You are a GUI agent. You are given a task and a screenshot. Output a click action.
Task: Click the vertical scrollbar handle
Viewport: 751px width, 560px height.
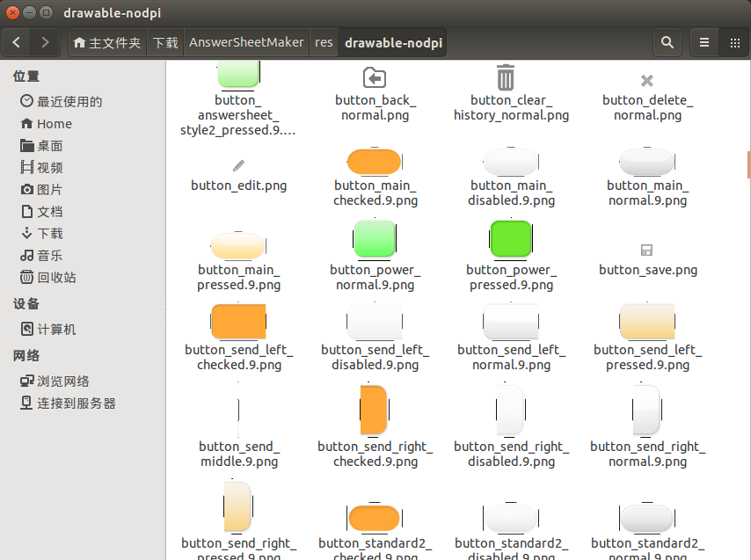click(748, 164)
